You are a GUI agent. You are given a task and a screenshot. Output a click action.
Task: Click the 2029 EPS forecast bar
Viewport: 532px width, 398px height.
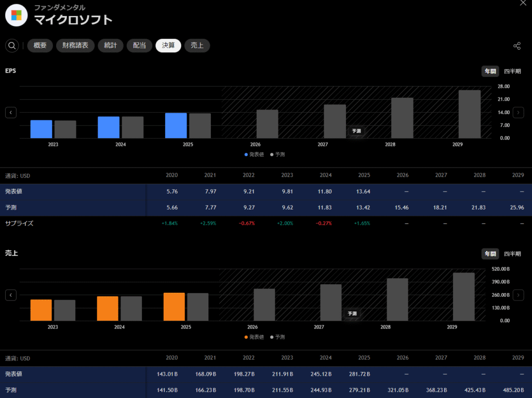pos(470,114)
